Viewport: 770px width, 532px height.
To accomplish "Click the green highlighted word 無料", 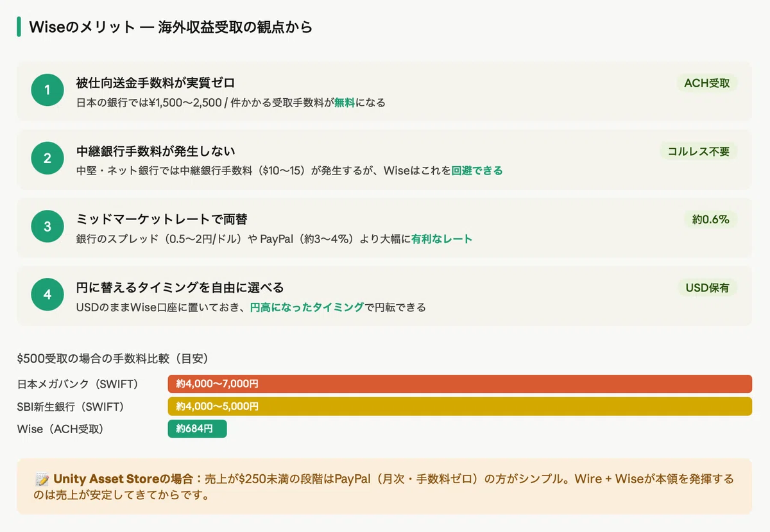I will click(x=345, y=102).
